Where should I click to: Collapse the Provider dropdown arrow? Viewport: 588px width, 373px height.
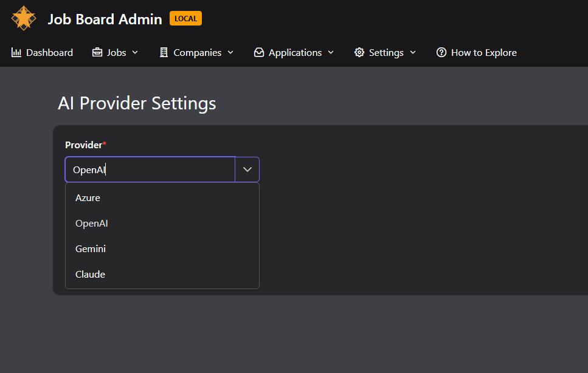(x=247, y=169)
